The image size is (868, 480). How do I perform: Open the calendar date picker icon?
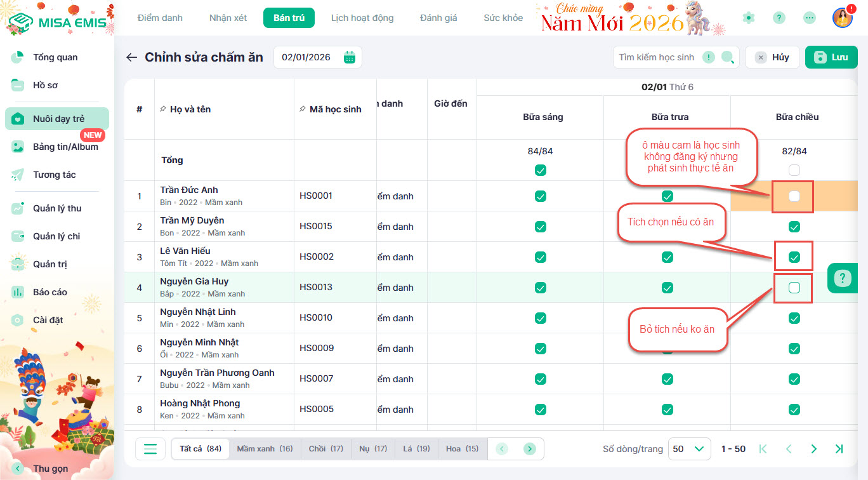pyautogui.click(x=349, y=57)
